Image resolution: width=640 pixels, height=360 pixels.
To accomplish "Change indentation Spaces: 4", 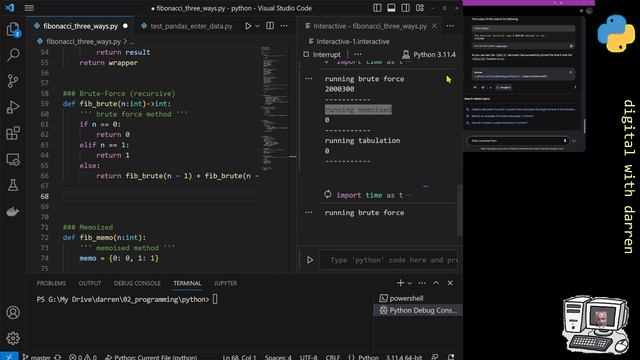I will tap(278, 357).
